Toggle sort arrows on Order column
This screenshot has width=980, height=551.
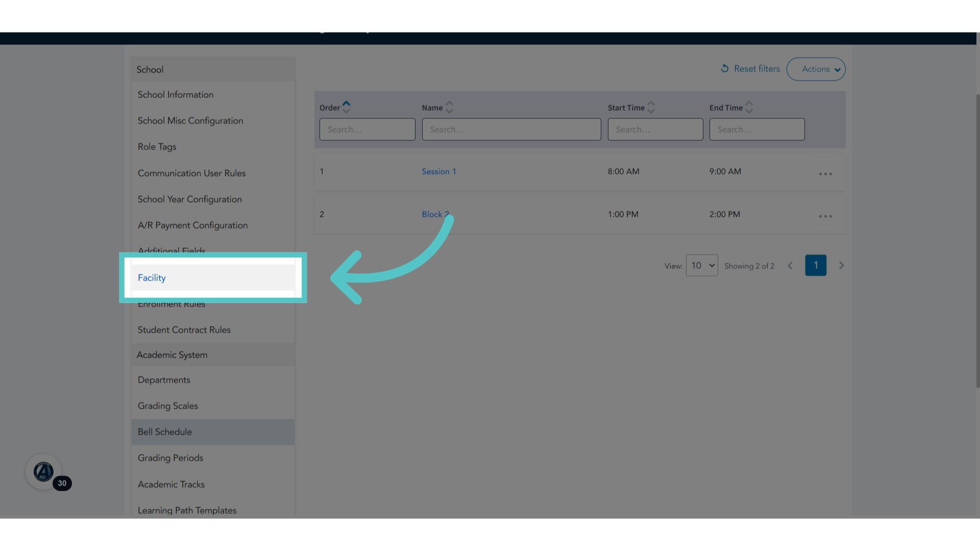click(346, 107)
